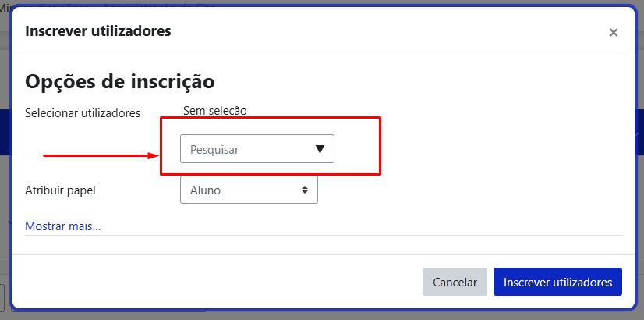Click the dialog title Inscrever utilizadores
This screenshot has height=320, width=644.
pos(98,31)
